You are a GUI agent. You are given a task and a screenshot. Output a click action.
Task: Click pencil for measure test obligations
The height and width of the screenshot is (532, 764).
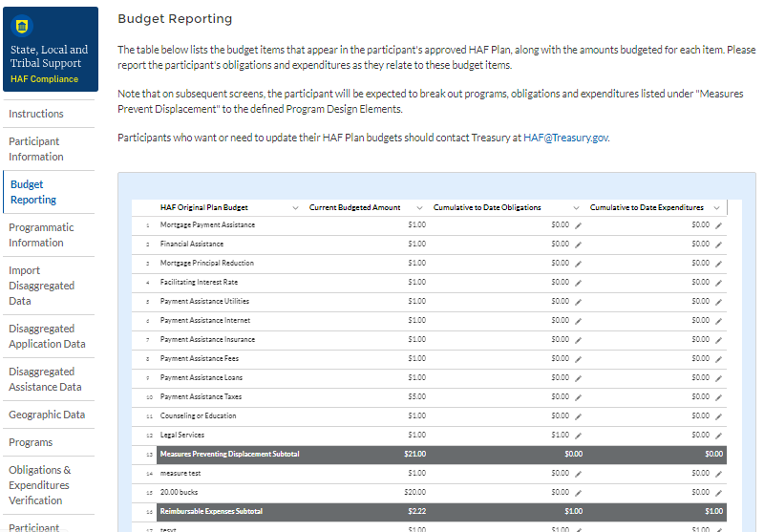coord(578,474)
